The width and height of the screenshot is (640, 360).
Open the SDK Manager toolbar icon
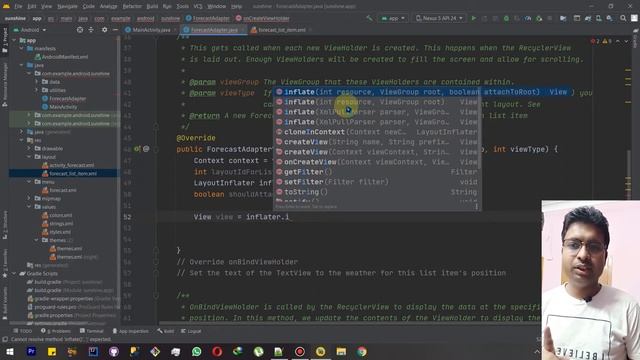point(609,18)
